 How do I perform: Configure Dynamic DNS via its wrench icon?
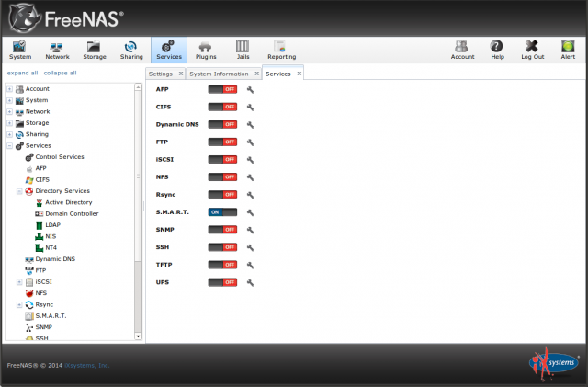coord(251,125)
